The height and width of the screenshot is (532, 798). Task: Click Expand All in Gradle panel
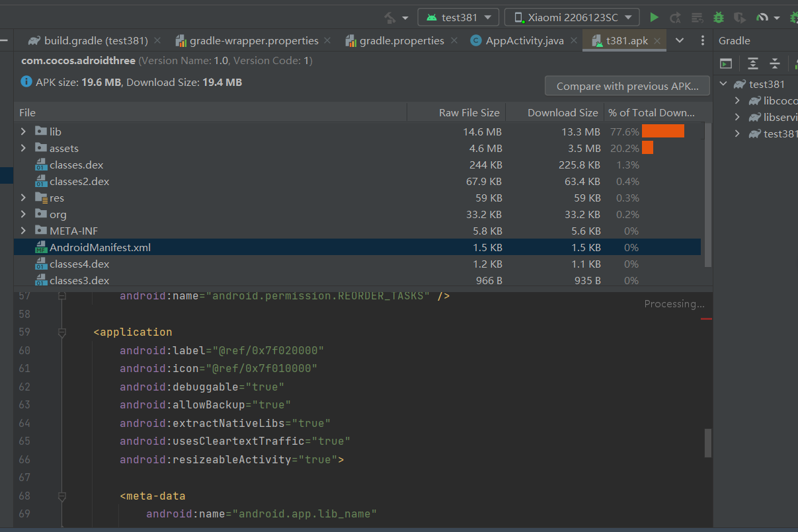point(753,63)
